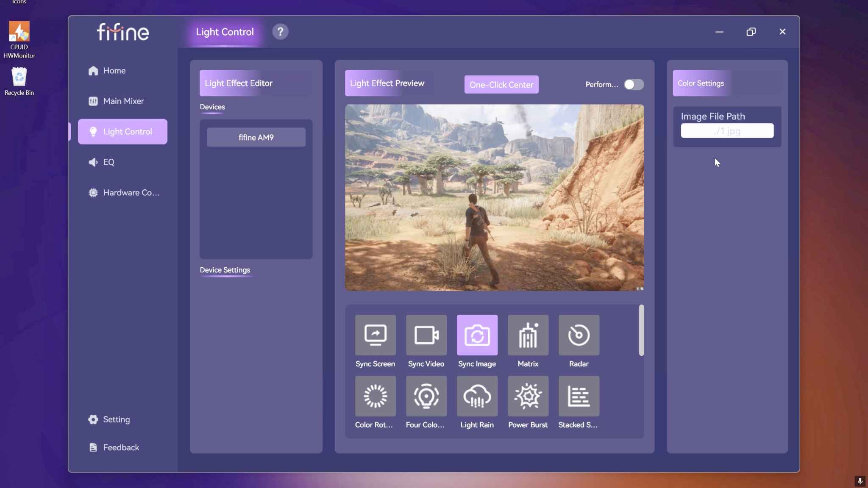
Task: Choose the Four Color effect icon
Action: [426, 396]
